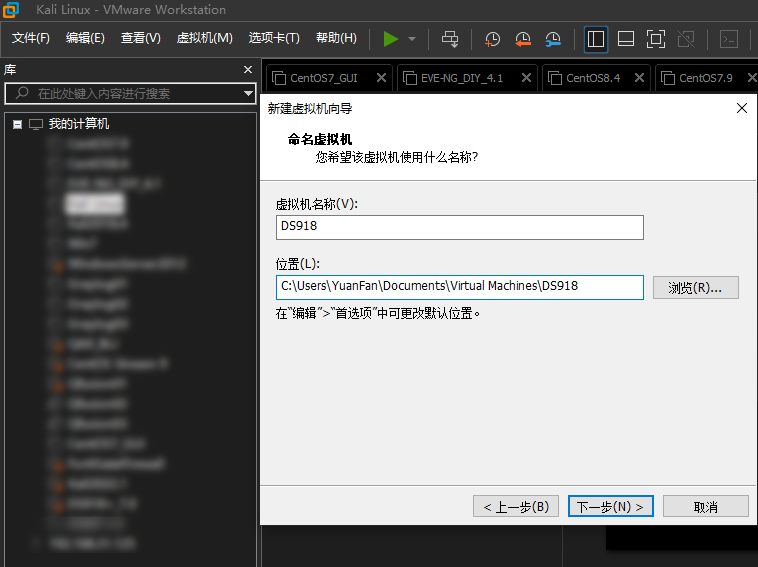The image size is (758, 567).
Task: Open the power options dropdown arrow
Action: 412,39
